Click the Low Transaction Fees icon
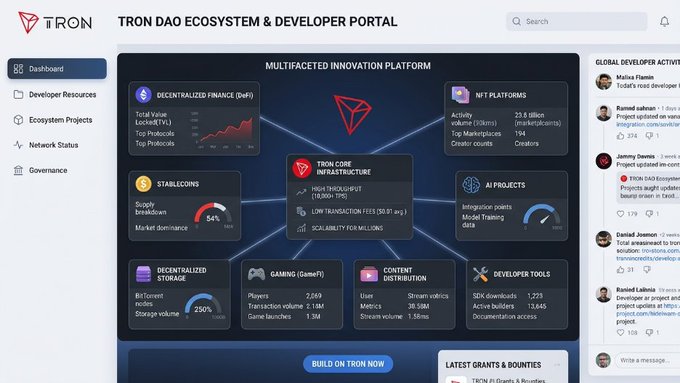The width and height of the screenshot is (680, 383). click(x=301, y=212)
